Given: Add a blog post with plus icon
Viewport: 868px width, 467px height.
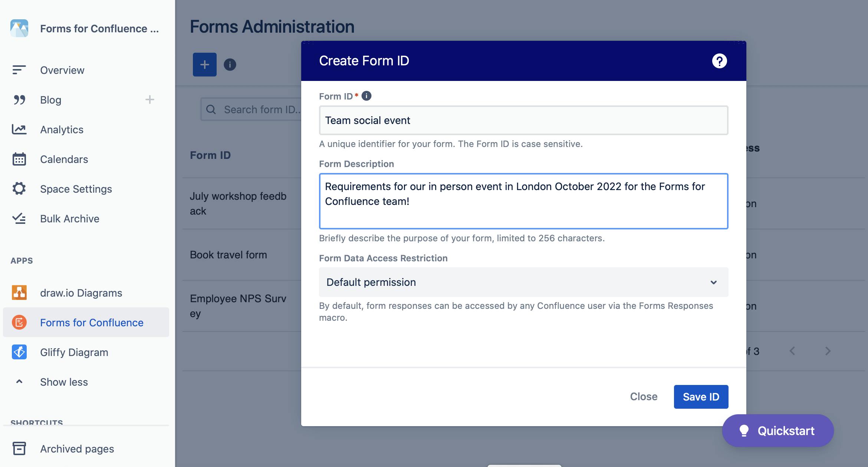Looking at the screenshot, I should (x=150, y=99).
